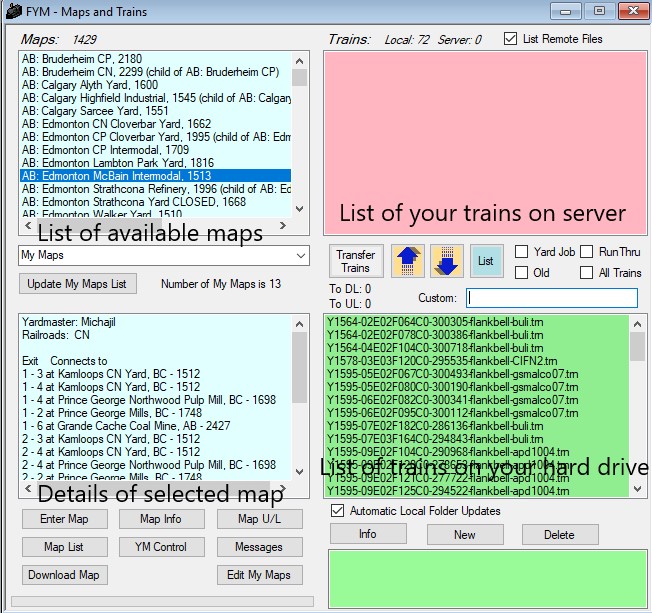Select train Y1595-07E02F182C0-286136-flankbell-buli.trn

coord(477,426)
